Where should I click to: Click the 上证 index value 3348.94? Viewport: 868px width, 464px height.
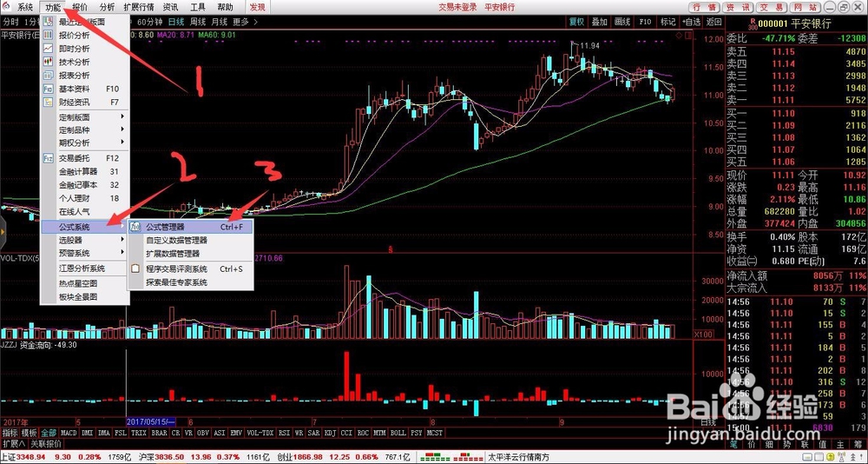pyautogui.click(x=29, y=458)
